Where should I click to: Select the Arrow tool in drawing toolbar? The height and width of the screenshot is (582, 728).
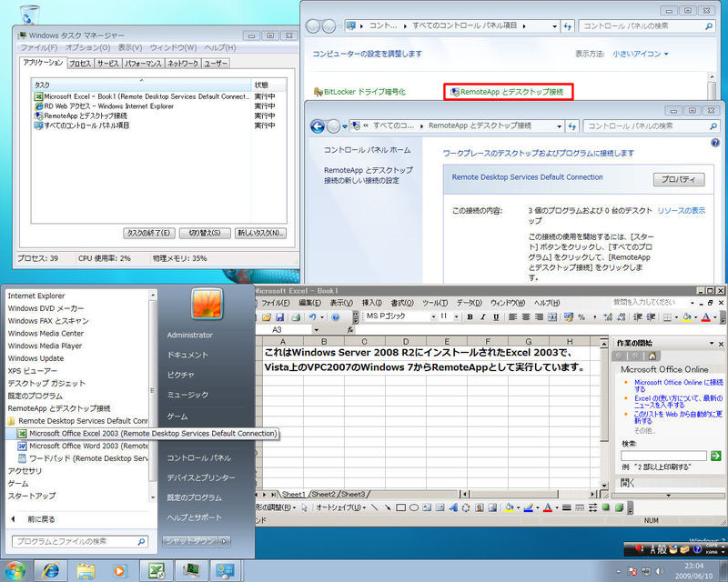click(388, 507)
